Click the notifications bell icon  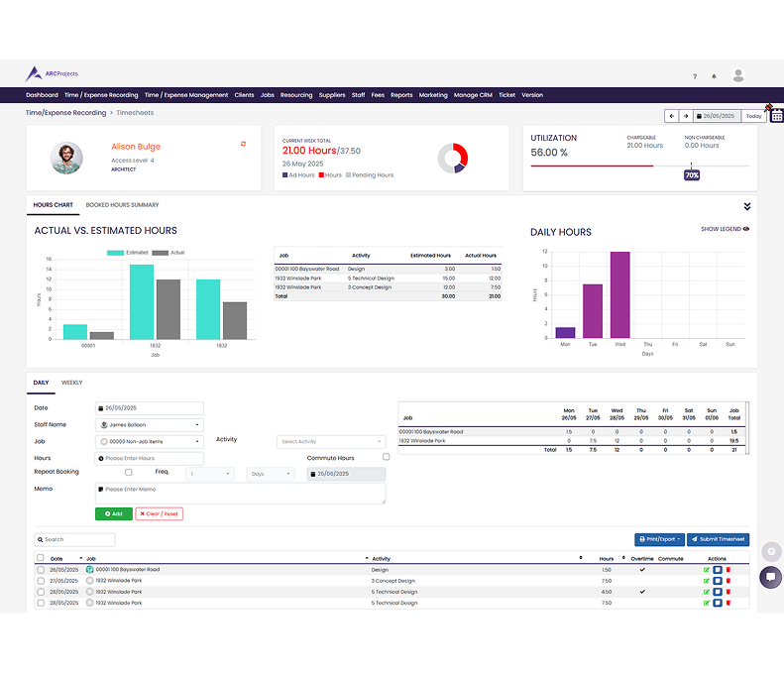(714, 76)
